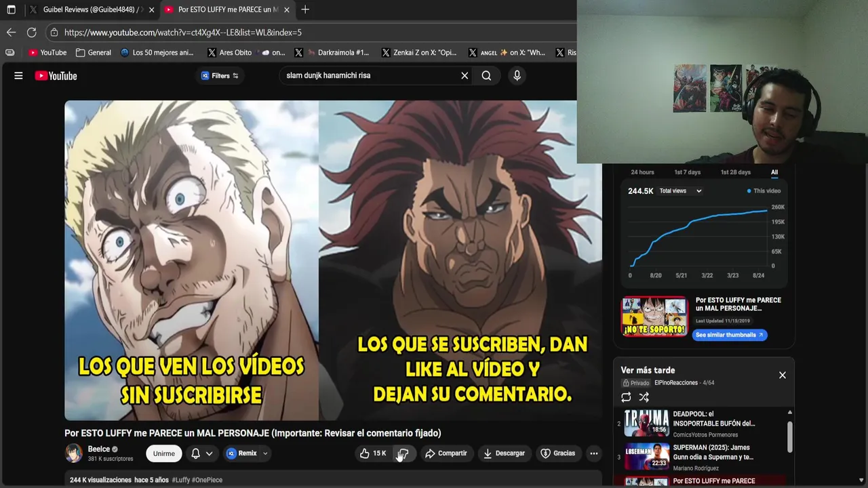
Task: Click the playlist scroll up arrow
Action: click(789, 412)
